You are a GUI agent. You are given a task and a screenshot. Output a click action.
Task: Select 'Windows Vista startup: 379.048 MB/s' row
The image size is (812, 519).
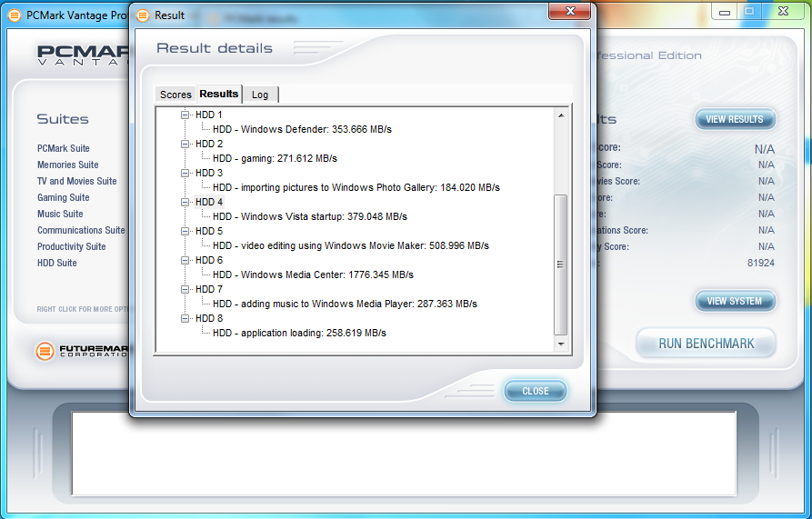310,216
